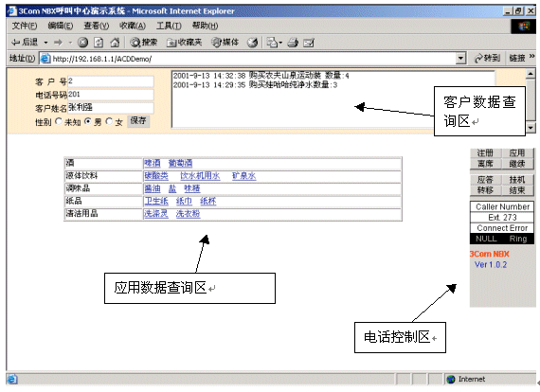The height and width of the screenshot is (392, 540).
Task: Expand the address bar dropdown arrow
Action: tap(460, 59)
